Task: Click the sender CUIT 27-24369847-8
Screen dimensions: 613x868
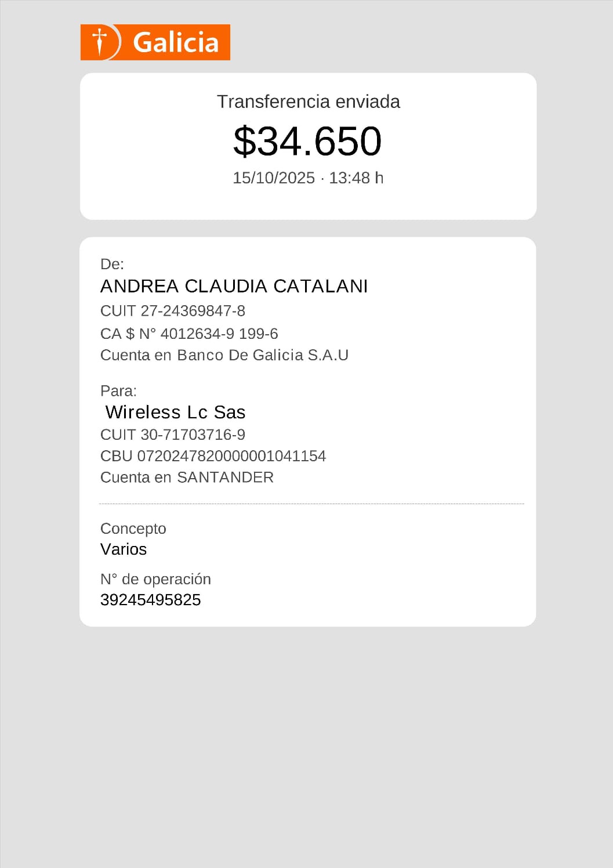Action: (x=172, y=311)
